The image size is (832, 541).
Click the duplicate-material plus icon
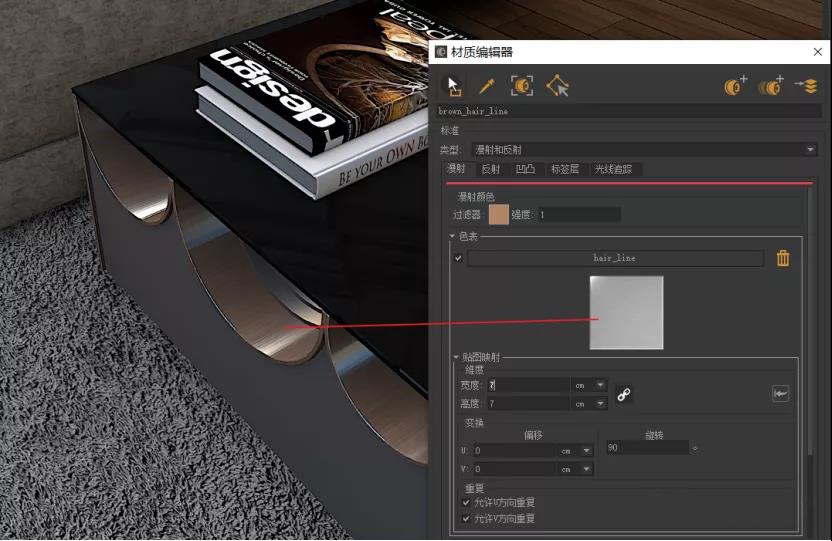coord(770,87)
